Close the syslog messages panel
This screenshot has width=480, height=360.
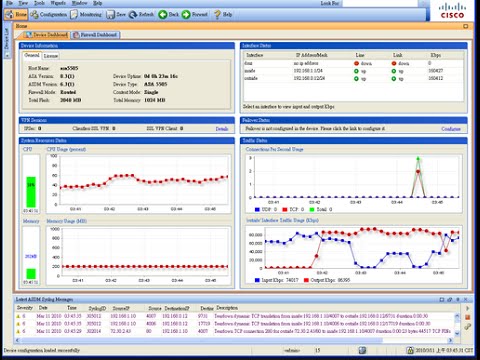(466, 300)
